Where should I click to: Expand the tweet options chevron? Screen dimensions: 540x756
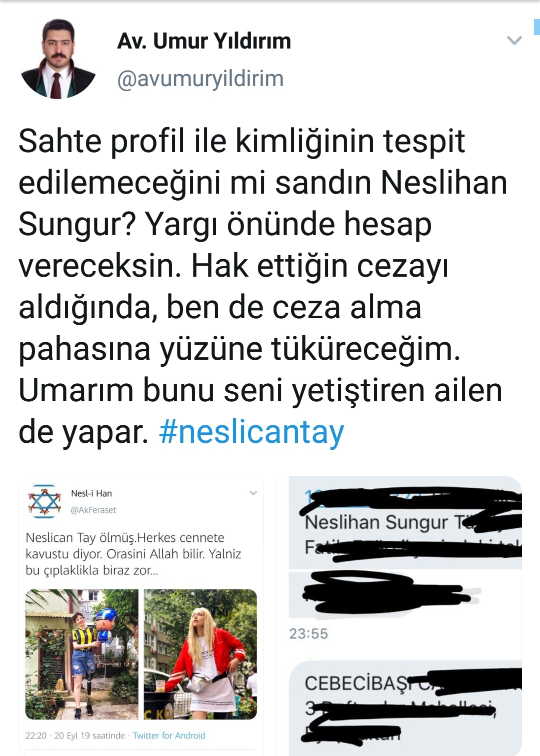pos(514,41)
